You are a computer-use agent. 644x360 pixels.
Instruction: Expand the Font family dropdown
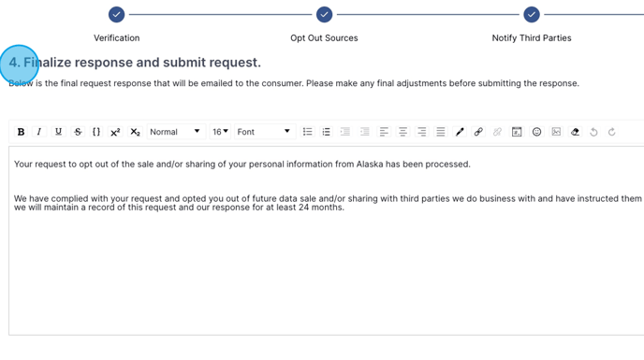click(265, 132)
